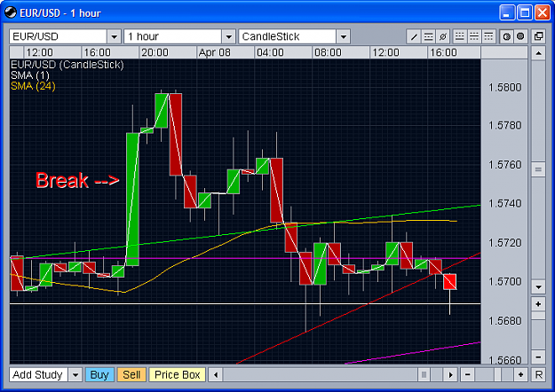Toggle the second circular grid display icon

pyautogui.click(x=520, y=36)
